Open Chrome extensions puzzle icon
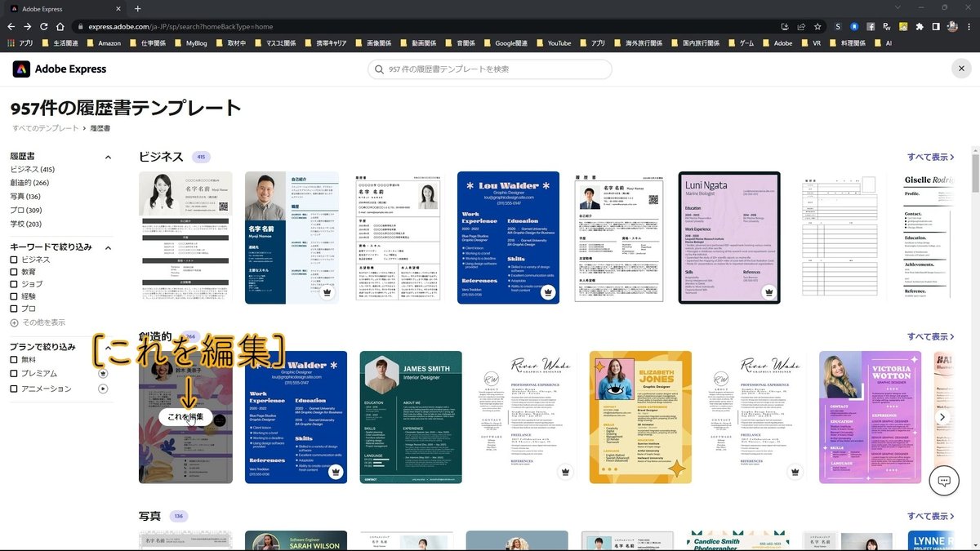Image resolution: width=980 pixels, height=551 pixels. (x=919, y=26)
